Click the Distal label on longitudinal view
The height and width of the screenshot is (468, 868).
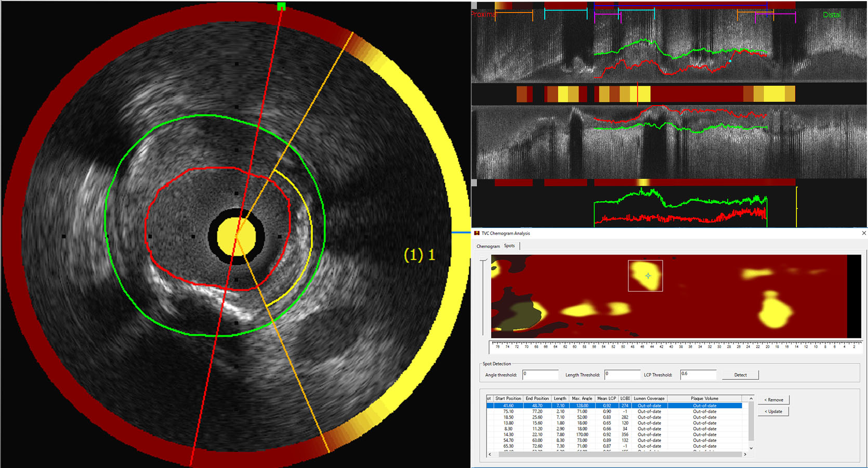[831, 15]
